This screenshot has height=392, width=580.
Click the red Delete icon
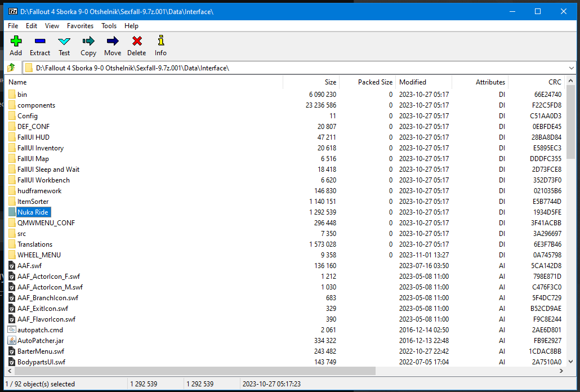[x=136, y=41]
